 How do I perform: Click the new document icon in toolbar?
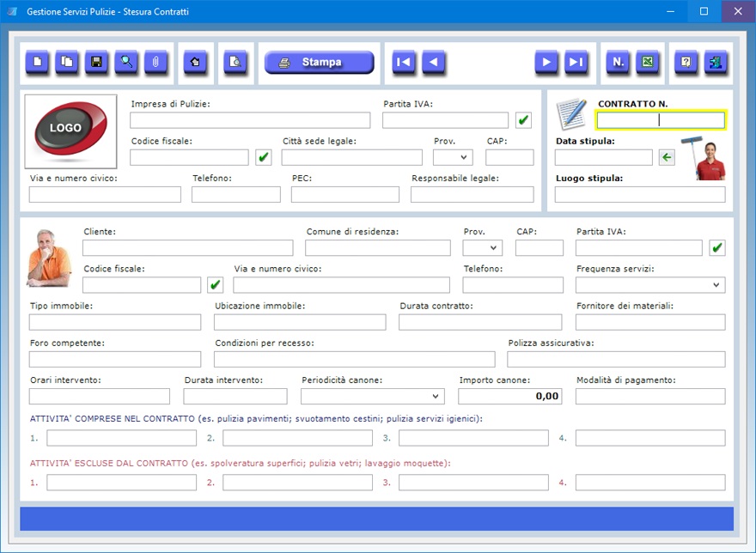click(37, 63)
